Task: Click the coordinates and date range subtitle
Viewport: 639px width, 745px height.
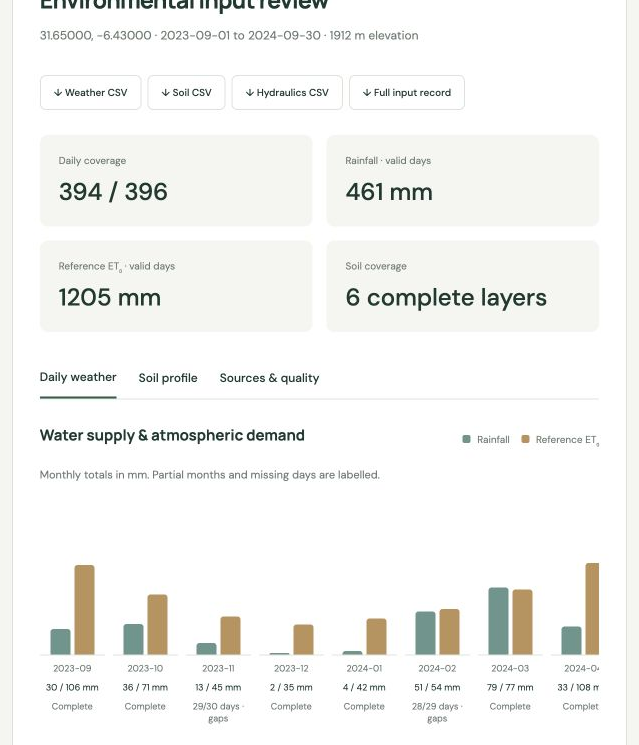Action: click(229, 36)
